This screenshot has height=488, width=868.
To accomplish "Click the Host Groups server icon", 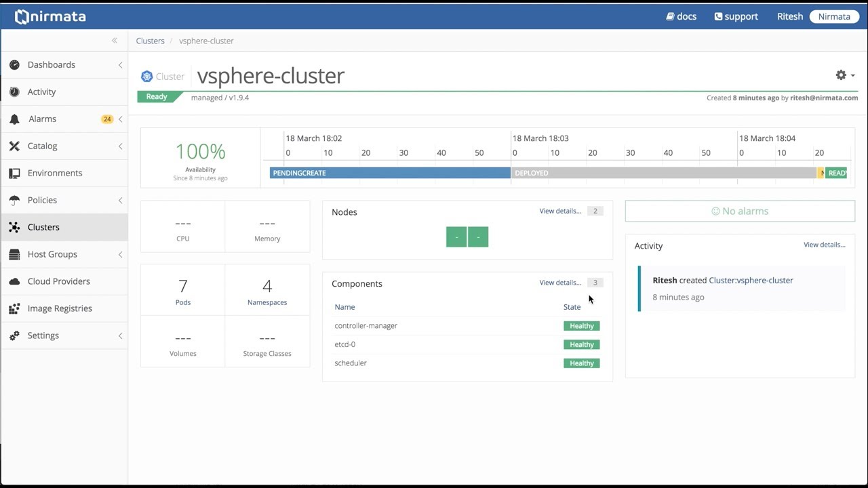I will pos(14,255).
